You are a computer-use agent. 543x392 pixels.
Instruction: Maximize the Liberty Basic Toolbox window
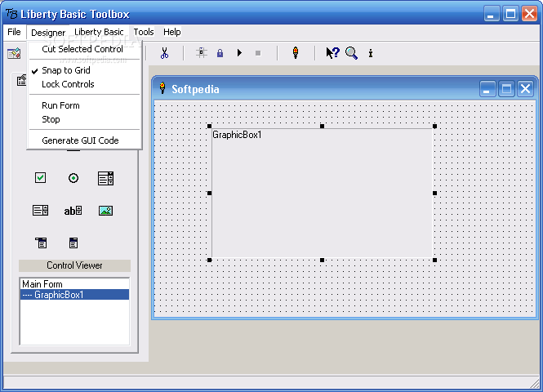coord(510,14)
